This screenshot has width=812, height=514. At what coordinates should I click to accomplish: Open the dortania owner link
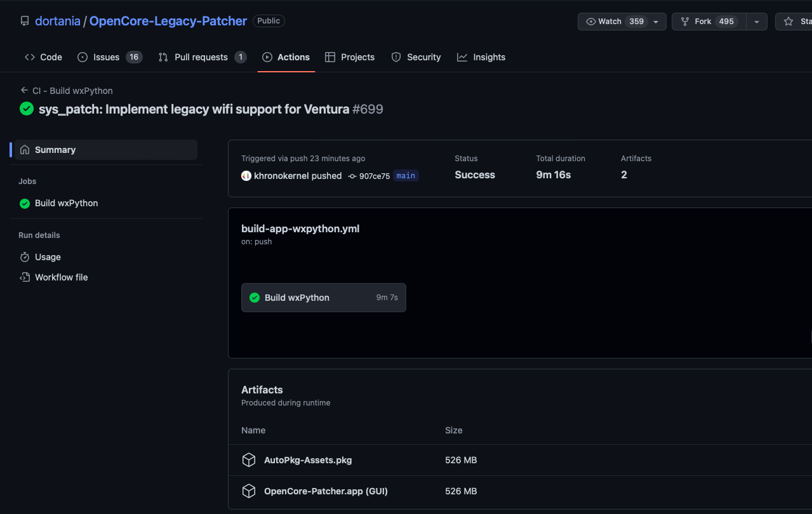point(58,21)
